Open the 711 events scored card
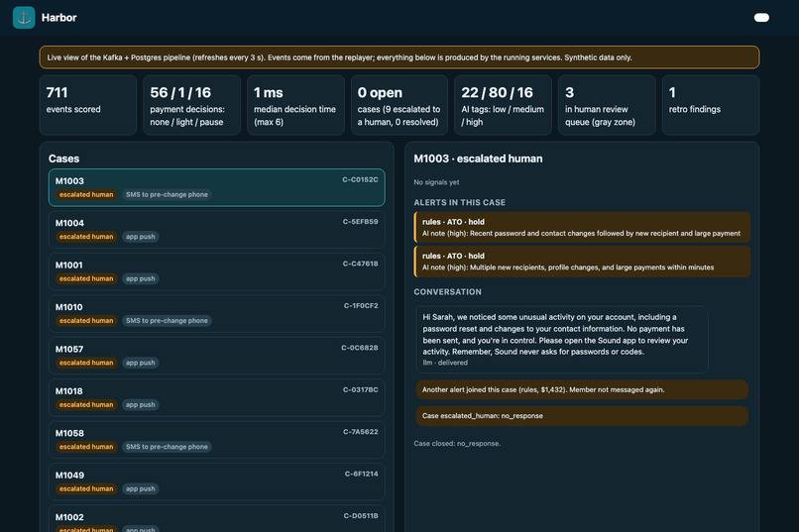The image size is (799, 532). pyautogui.click(x=88, y=105)
